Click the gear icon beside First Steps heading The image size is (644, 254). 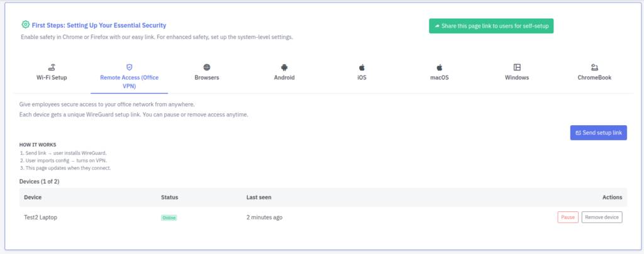(x=25, y=25)
